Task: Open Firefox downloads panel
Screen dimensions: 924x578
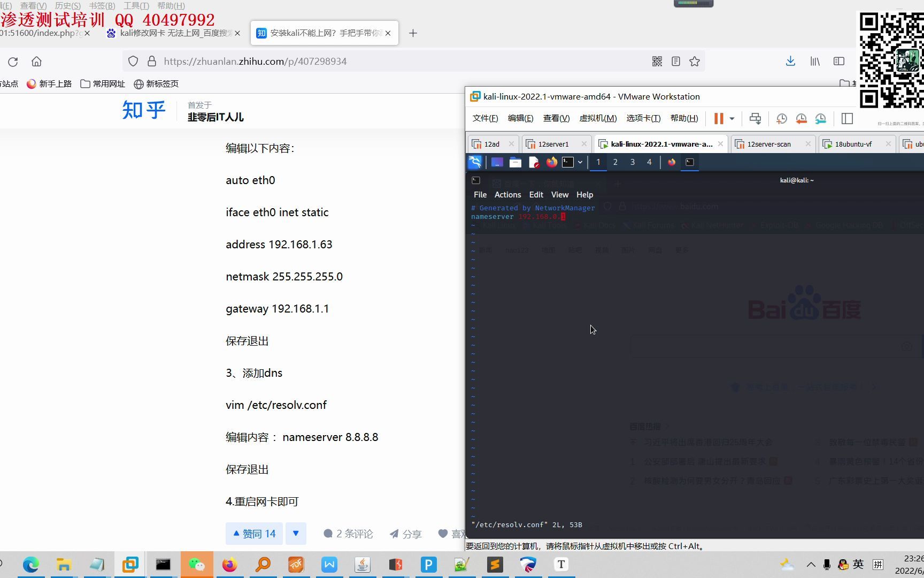Action: click(790, 62)
